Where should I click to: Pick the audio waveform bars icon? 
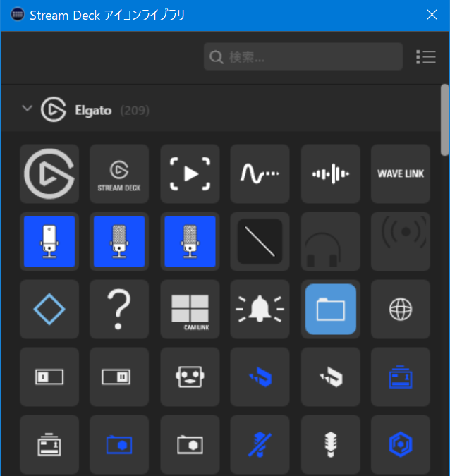tap(331, 173)
